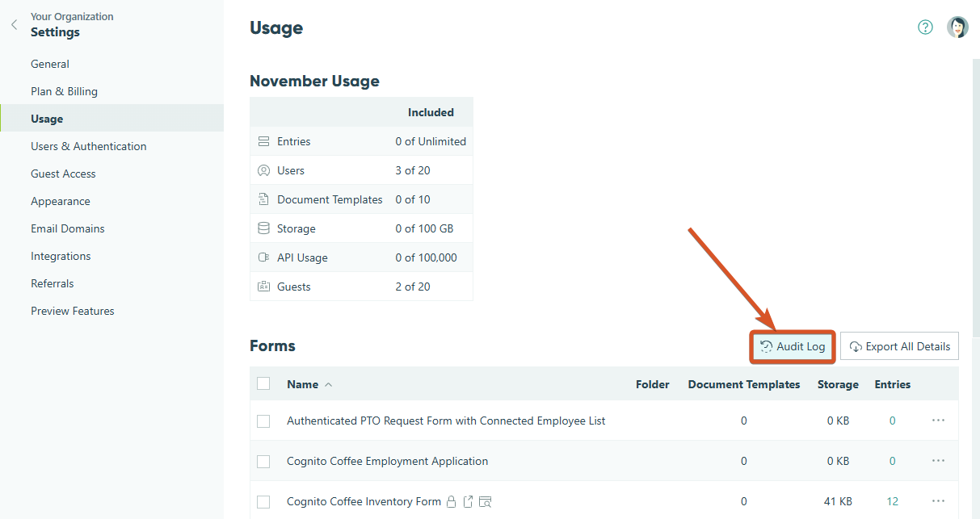Click the Guests icon in the usage table
980x519 pixels.
263,286
